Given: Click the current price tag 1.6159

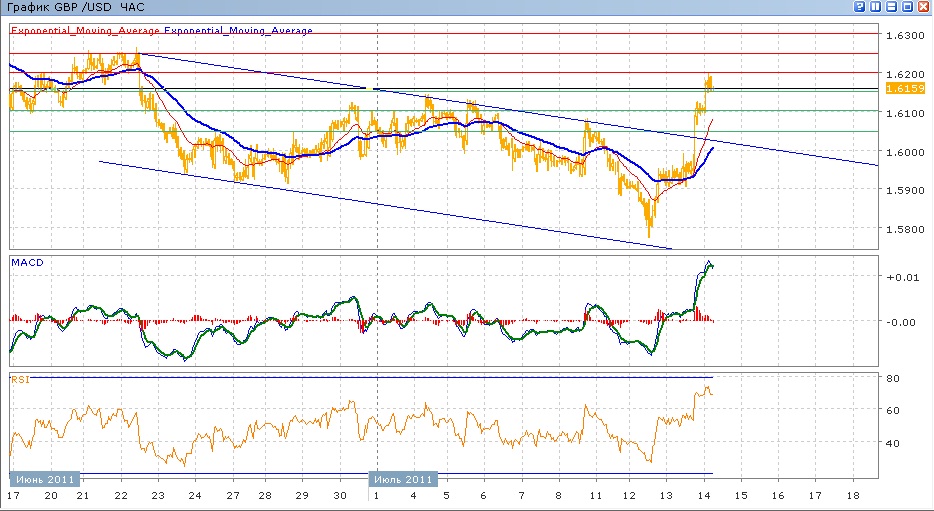Looking at the screenshot, I should [x=904, y=89].
